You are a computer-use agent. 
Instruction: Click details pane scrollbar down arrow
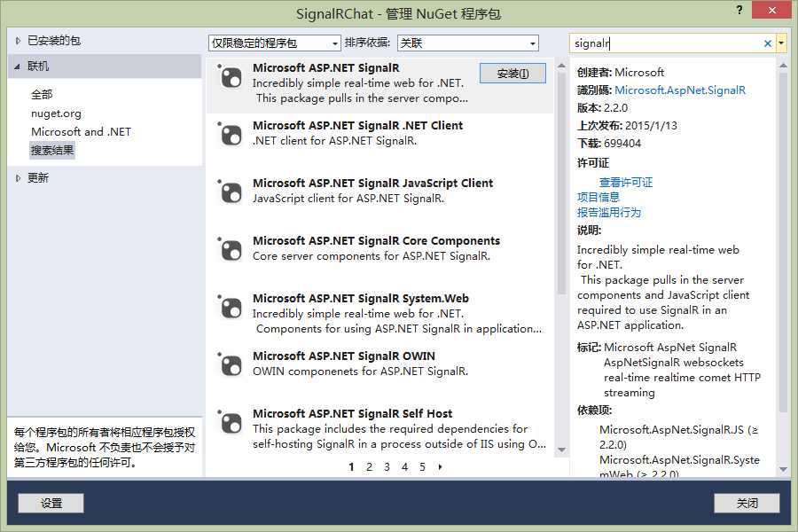tap(783, 469)
